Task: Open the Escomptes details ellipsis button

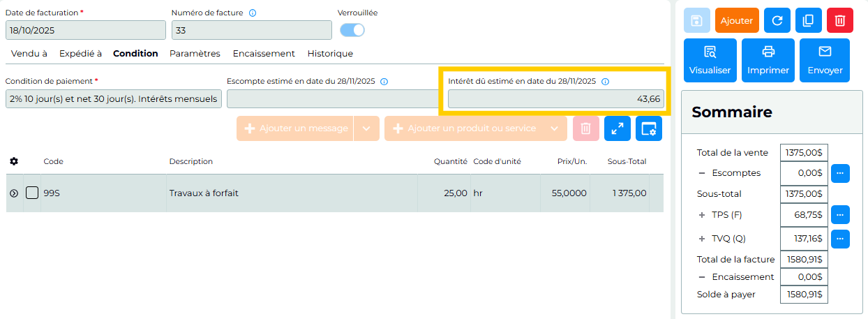Action: [840, 173]
